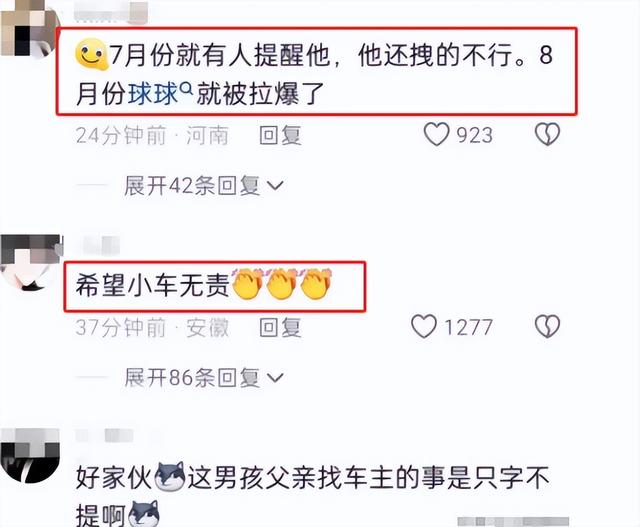The height and width of the screenshot is (527, 640).
Task: Expand the 42 replies thread
Action: 203,186
